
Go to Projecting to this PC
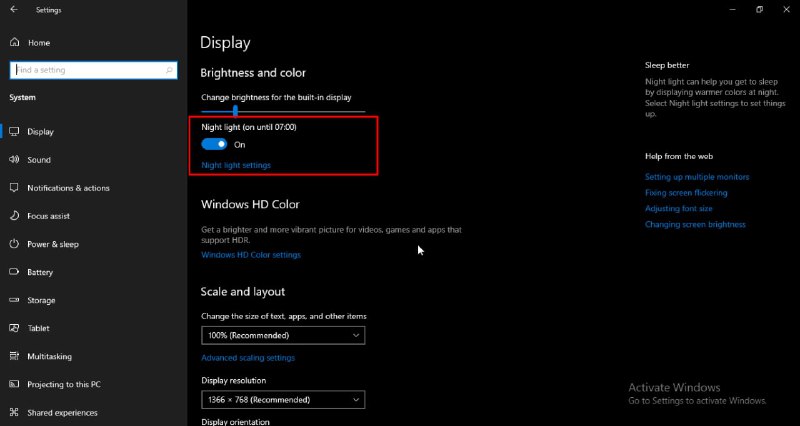[x=64, y=384]
